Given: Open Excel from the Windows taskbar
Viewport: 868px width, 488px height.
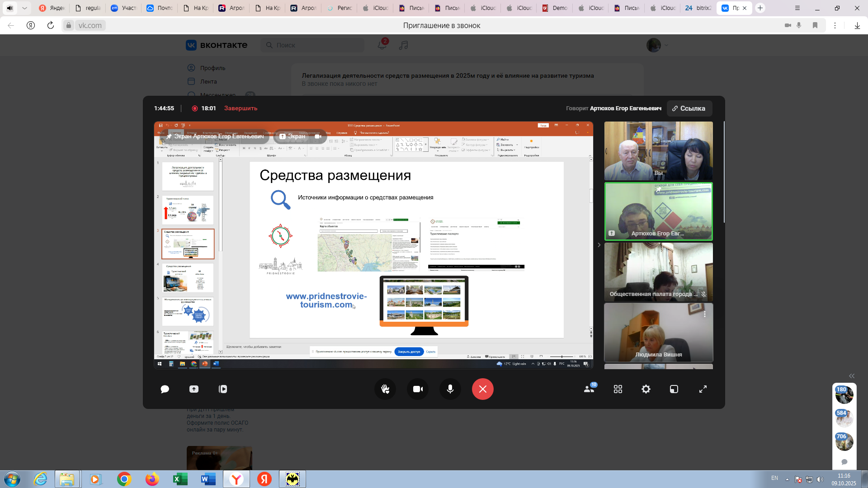Looking at the screenshot, I should coord(179,479).
